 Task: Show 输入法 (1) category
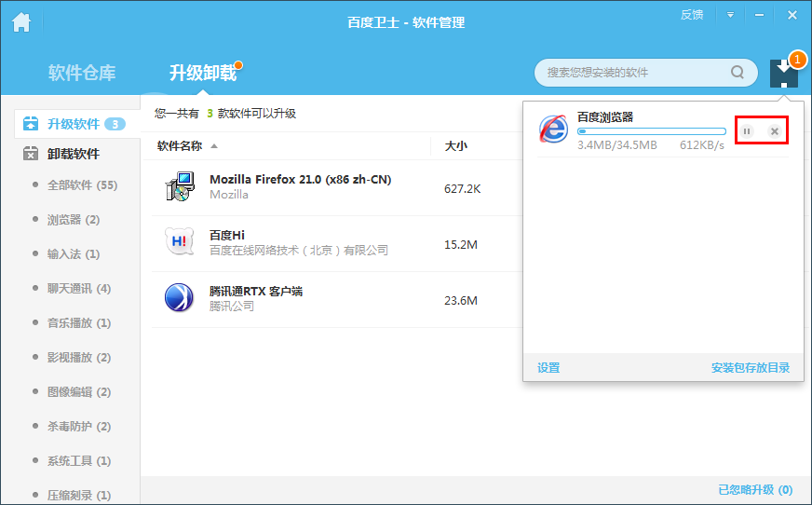click(x=74, y=253)
